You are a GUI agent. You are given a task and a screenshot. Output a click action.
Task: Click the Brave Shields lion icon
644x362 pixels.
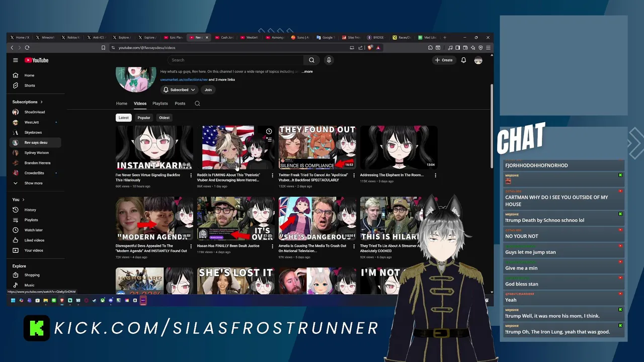click(370, 48)
